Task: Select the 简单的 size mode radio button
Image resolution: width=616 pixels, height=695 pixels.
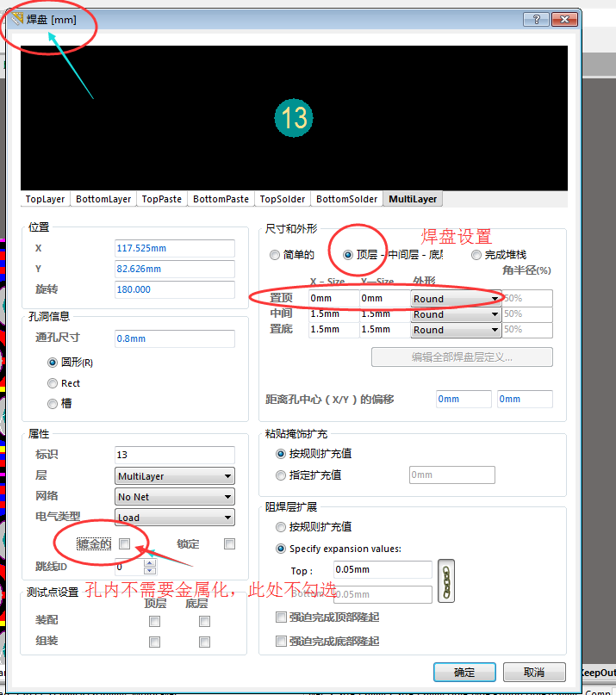Action: [x=275, y=255]
